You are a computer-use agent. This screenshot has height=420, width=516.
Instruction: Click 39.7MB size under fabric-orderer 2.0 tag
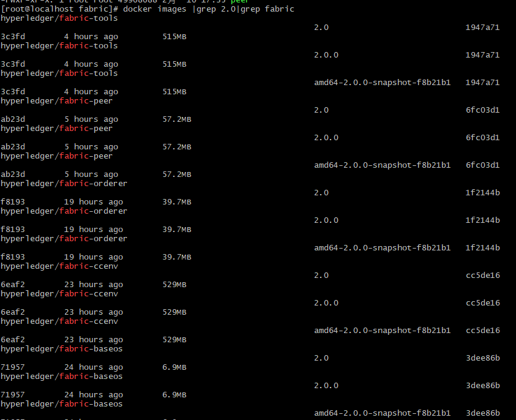coord(177,202)
